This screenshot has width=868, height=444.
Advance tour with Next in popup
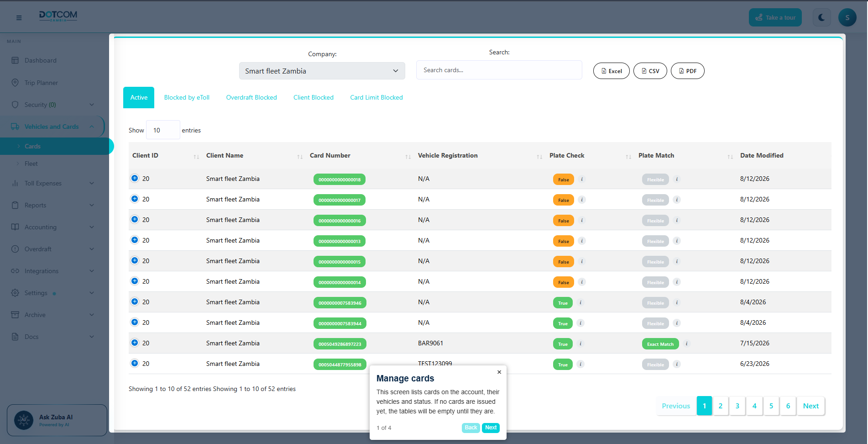point(491,428)
